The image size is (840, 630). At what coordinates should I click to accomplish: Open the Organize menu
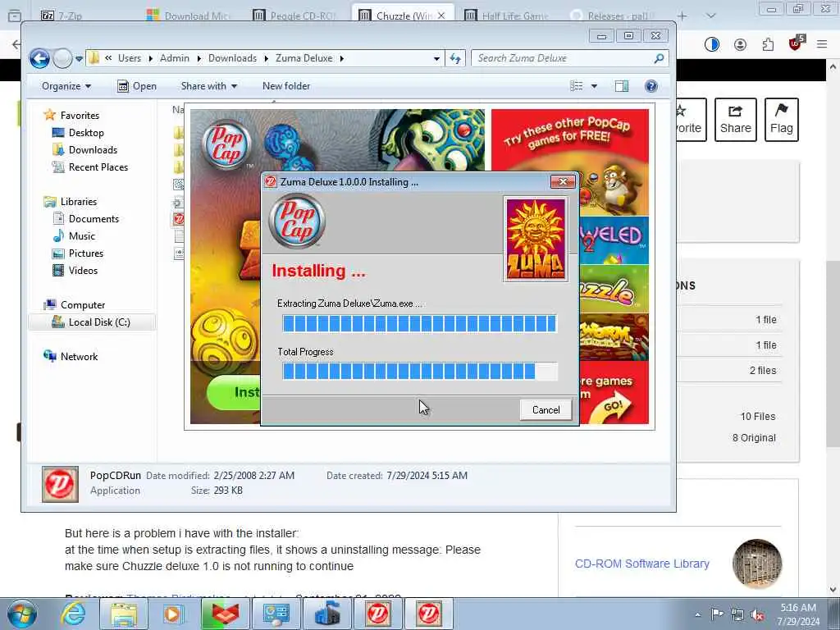(66, 86)
